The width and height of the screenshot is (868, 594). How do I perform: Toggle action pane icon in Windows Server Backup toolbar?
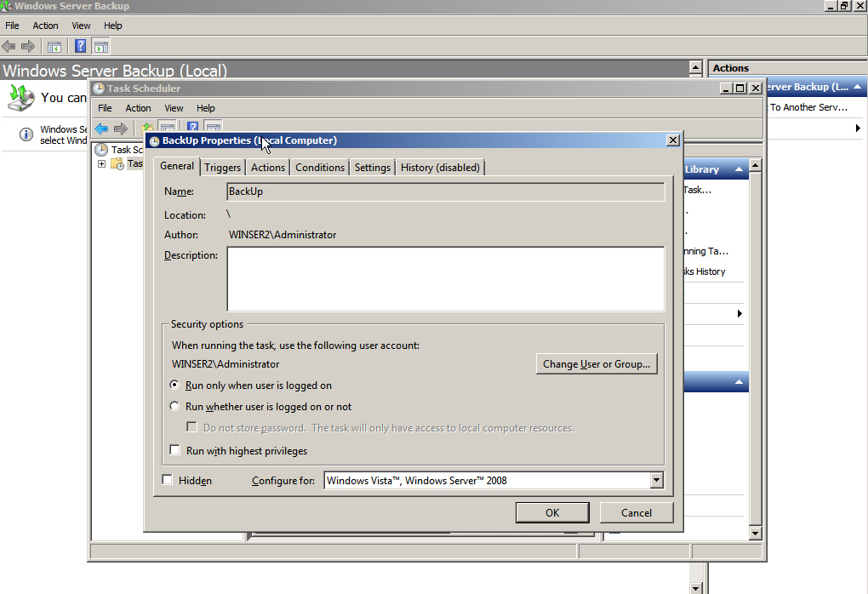coord(100,47)
